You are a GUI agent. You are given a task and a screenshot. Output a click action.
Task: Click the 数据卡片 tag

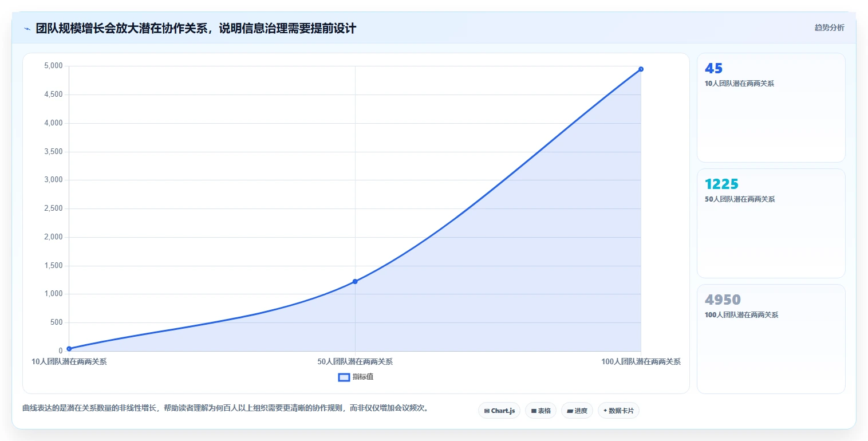618,411
